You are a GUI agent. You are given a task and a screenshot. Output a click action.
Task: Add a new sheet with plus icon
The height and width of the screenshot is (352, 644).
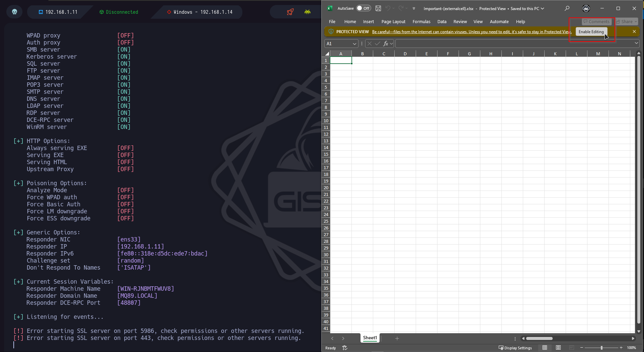(397, 339)
